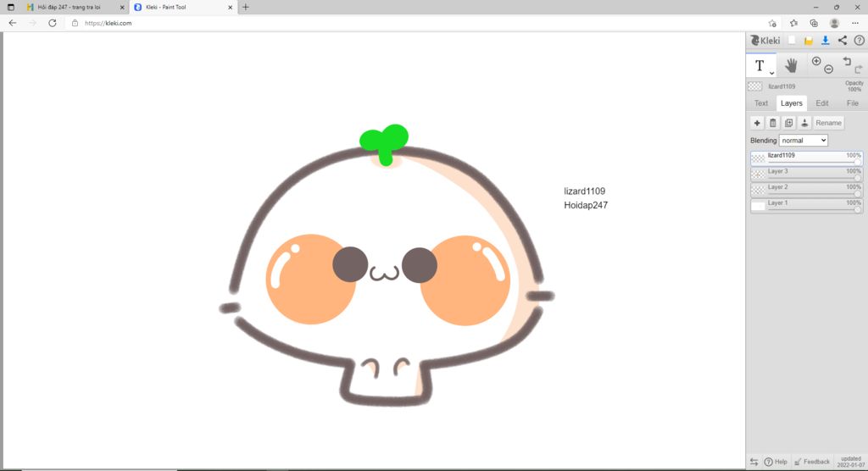Redo the last action
The width and height of the screenshot is (868, 471).
tap(859, 69)
